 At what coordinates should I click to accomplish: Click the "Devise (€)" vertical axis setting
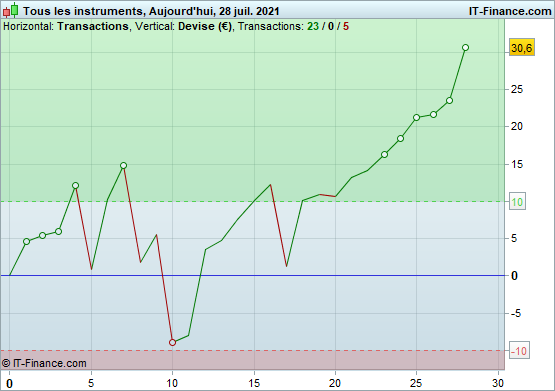point(205,27)
